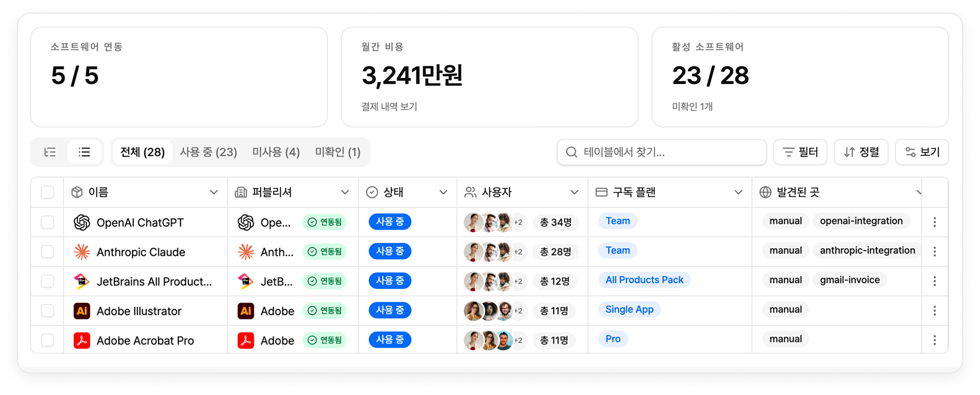This screenshot has height=395, width=980.
Task: Select the 미사용 (4) tab
Action: (276, 152)
